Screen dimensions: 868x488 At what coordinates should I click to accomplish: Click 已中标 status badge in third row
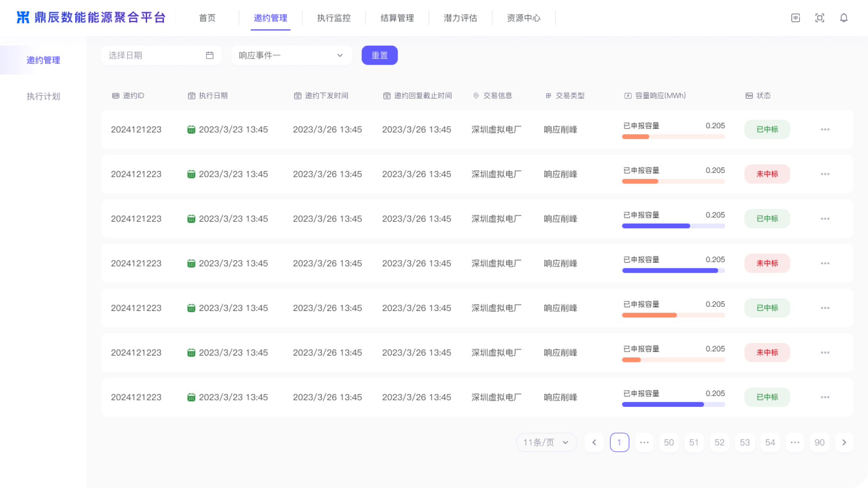[767, 219]
